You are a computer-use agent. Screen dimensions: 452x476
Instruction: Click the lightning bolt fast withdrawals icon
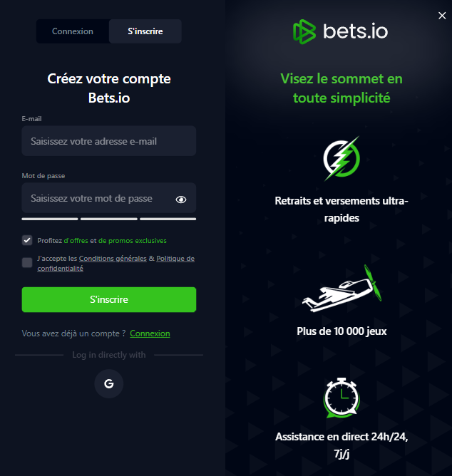coord(341,158)
